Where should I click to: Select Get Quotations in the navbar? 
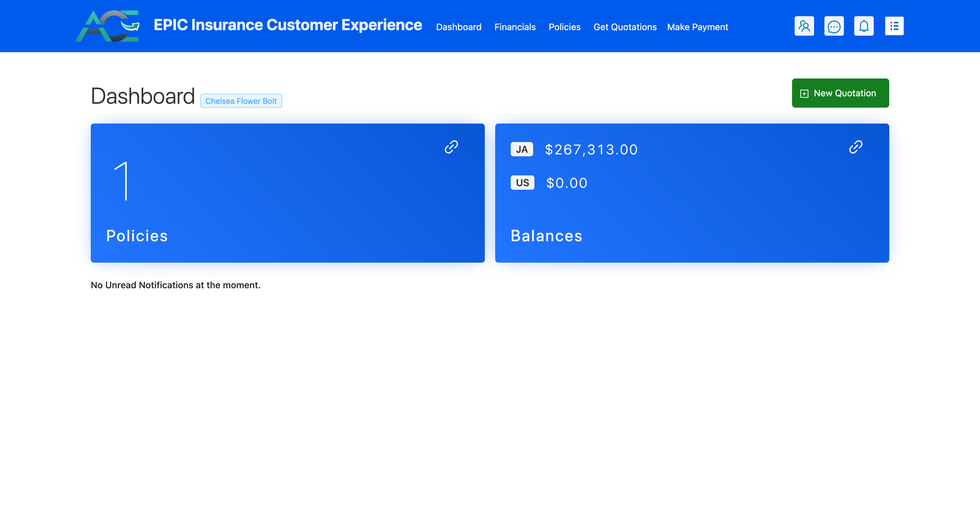coord(625,27)
